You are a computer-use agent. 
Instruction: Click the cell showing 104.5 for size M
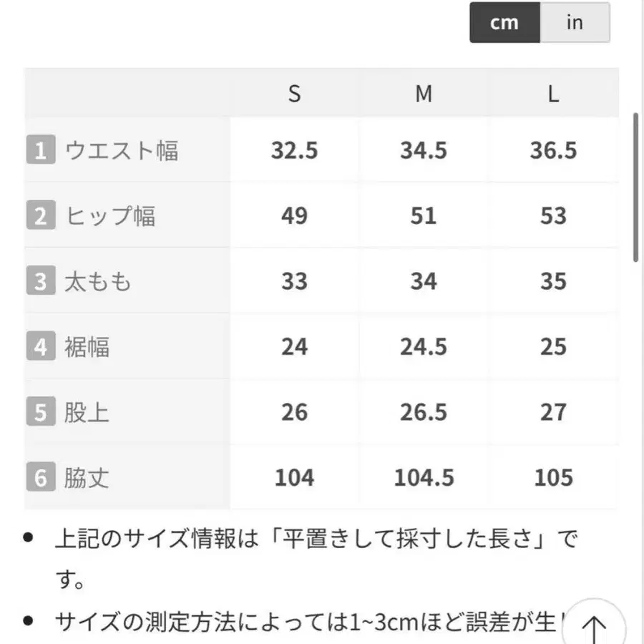424,477
